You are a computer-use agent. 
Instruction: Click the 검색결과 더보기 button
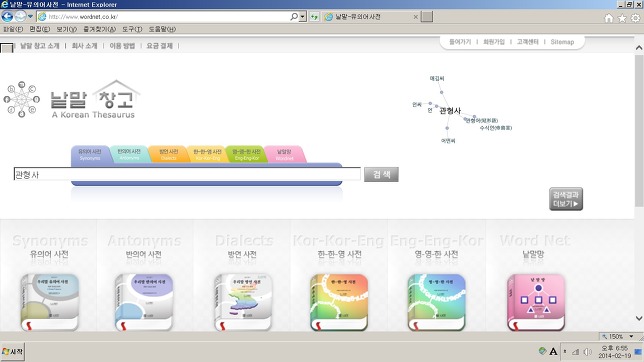click(566, 199)
